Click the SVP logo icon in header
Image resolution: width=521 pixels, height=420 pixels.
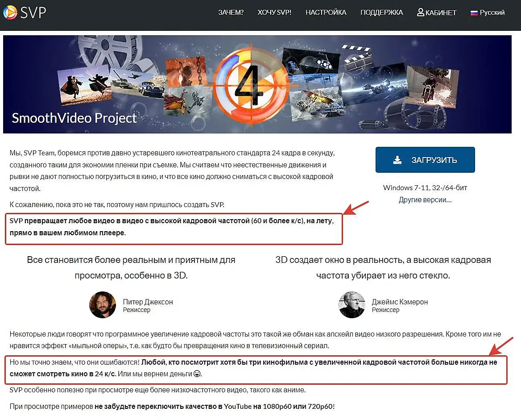(10, 12)
